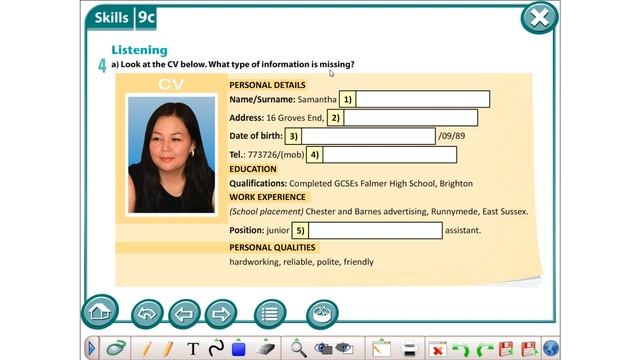This screenshot has width=640, height=360.
Task: Click the '/09/89' date text
Action: pos(451,136)
